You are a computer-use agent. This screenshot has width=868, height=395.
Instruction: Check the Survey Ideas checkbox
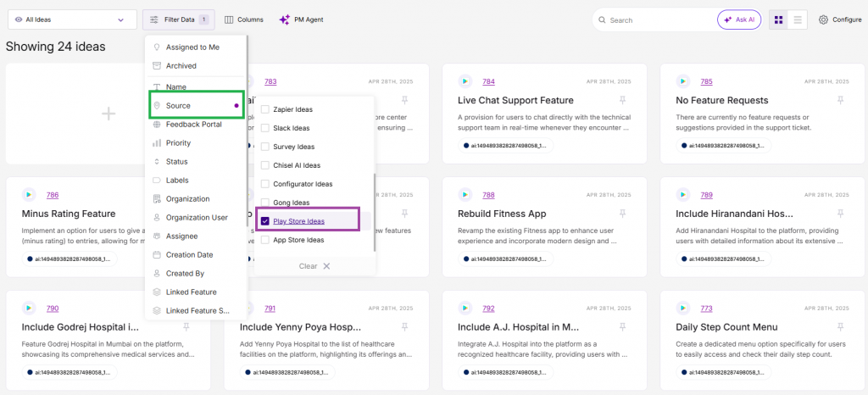pyautogui.click(x=264, y=147)
